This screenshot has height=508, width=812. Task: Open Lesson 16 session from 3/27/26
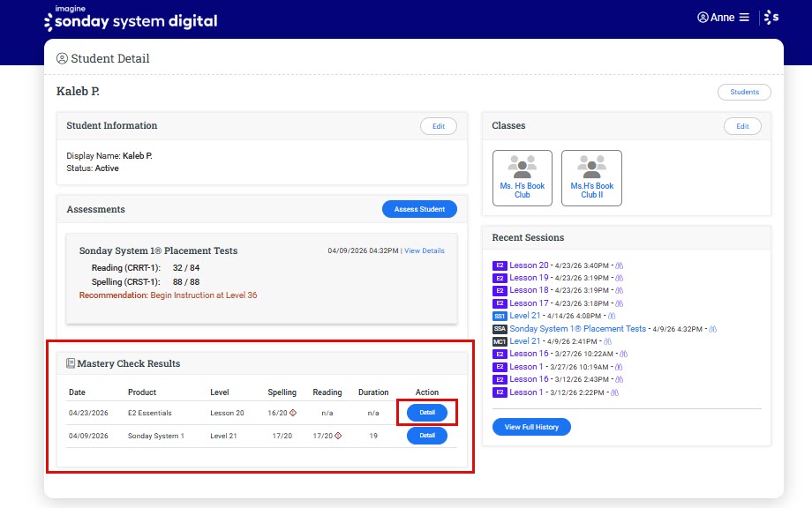(x=529, y=354)
